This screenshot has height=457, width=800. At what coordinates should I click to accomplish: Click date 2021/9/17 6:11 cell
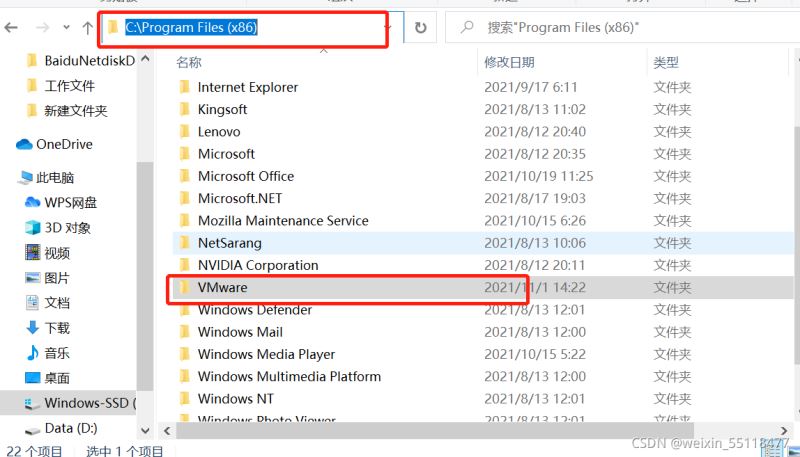point(531,87)
